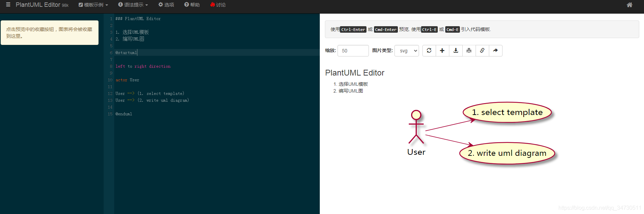This screenshot has height=214, width=644.
Task: Click the PlantUML Editor title
Action: (38, 5)
